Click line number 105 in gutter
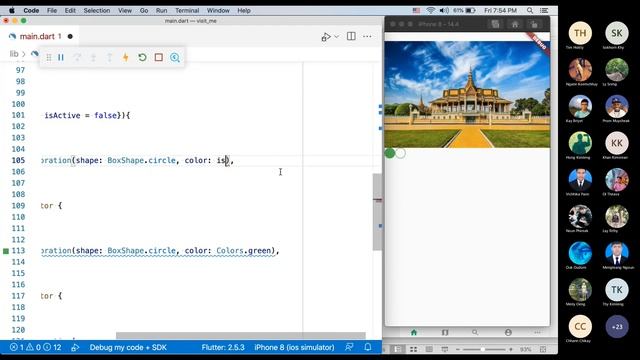This screenshot has width=640, height=360. tap(18, 160)
